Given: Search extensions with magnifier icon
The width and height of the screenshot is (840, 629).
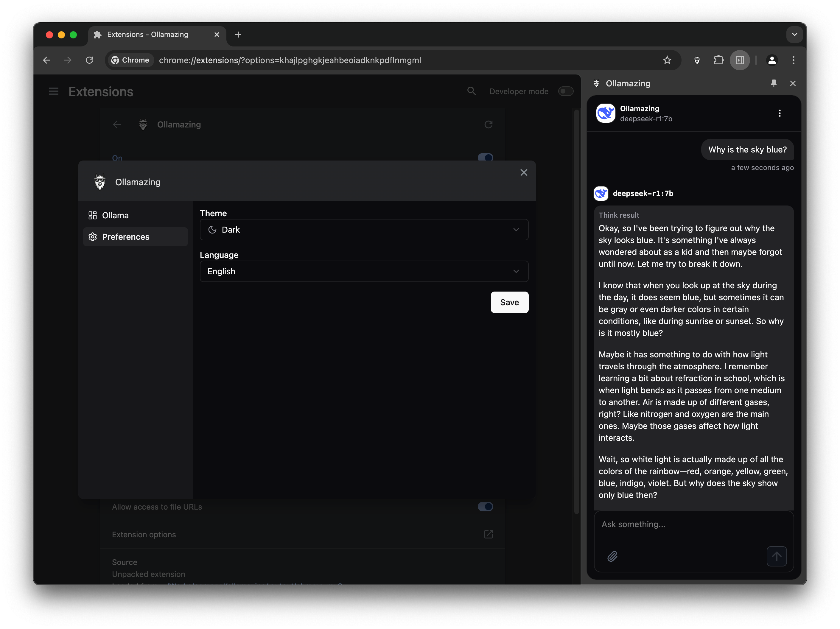Looking at the screenshot, I should [471, 91].
